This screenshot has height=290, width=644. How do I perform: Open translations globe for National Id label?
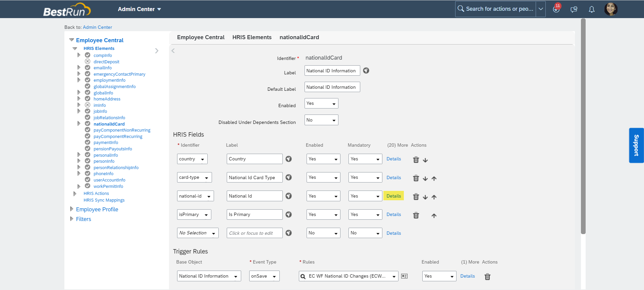coord(288,196)
